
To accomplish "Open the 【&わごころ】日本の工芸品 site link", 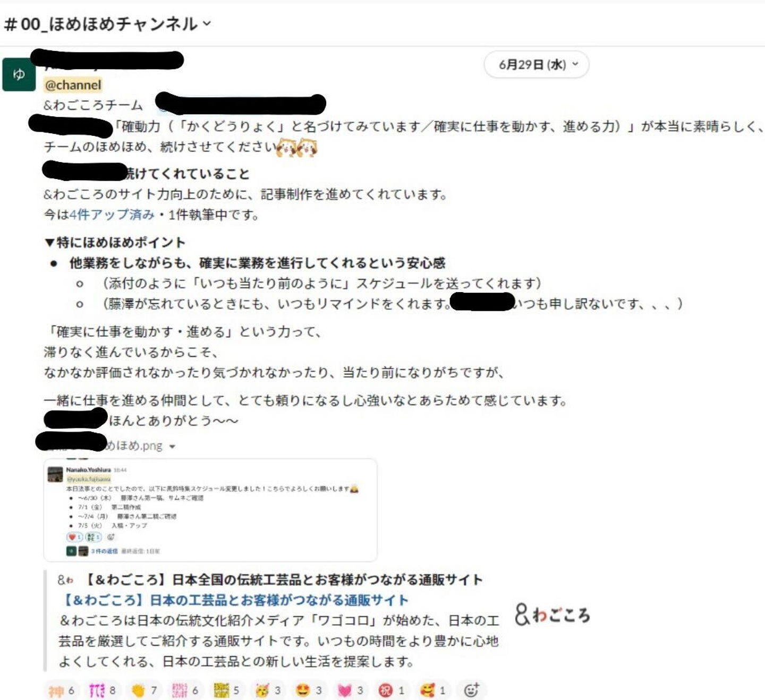I will tap(236, 600).
